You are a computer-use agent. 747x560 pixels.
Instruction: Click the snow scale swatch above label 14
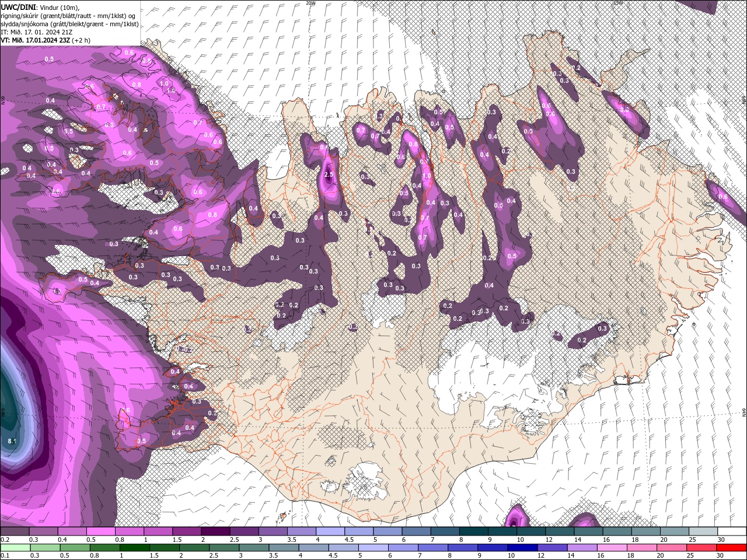tap(588, 531)
